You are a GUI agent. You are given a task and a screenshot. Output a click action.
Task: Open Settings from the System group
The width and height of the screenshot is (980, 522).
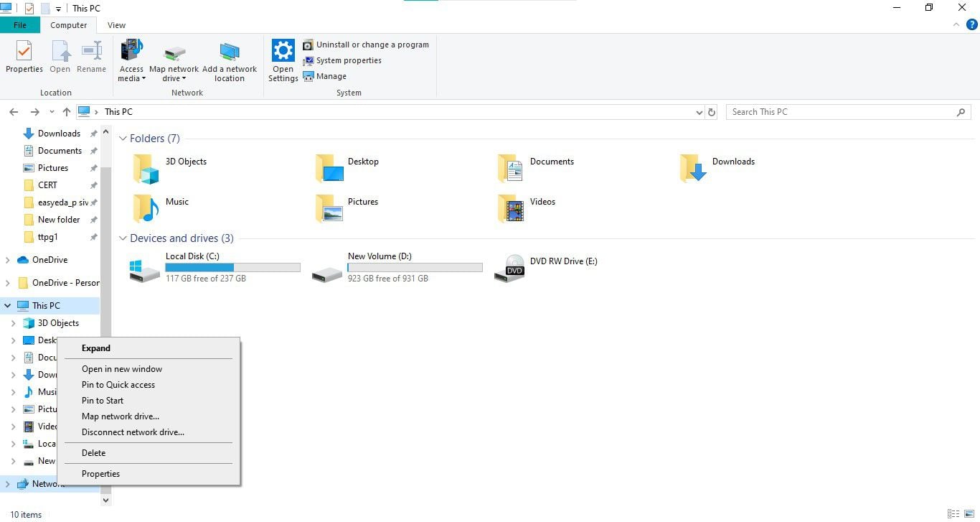click(x=283, y=60)
